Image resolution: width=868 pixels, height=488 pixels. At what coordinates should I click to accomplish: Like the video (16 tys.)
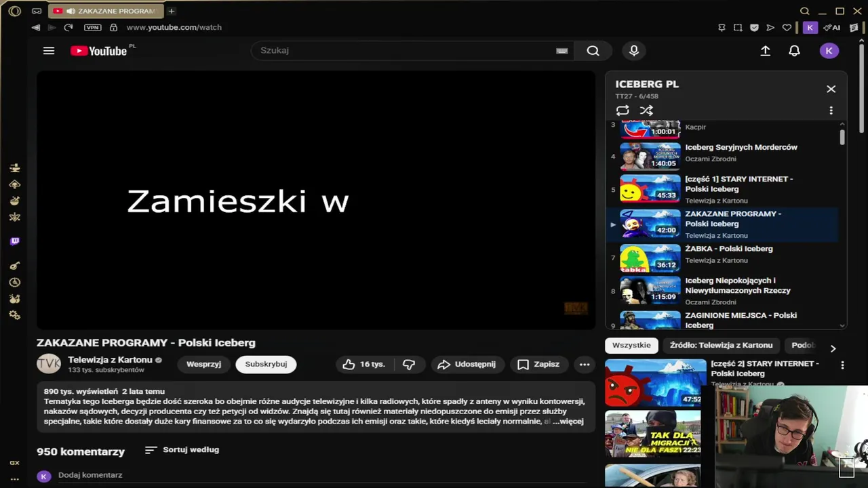coord(364,364)
